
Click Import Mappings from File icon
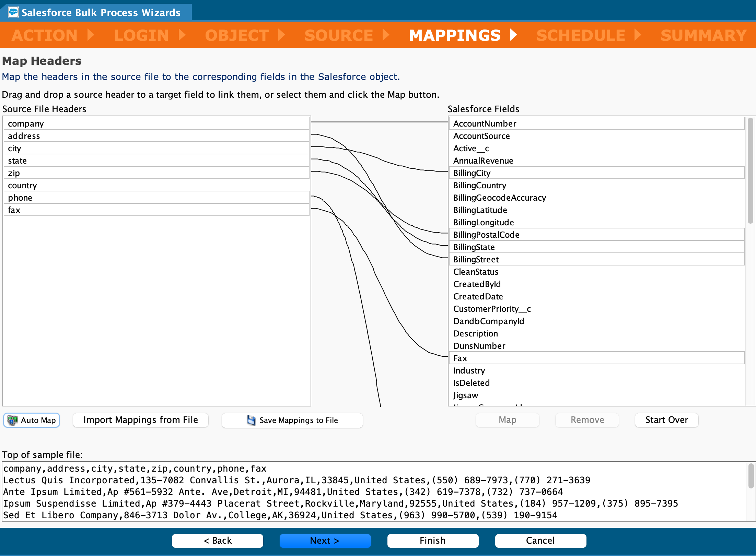click(x=140, y=420)
